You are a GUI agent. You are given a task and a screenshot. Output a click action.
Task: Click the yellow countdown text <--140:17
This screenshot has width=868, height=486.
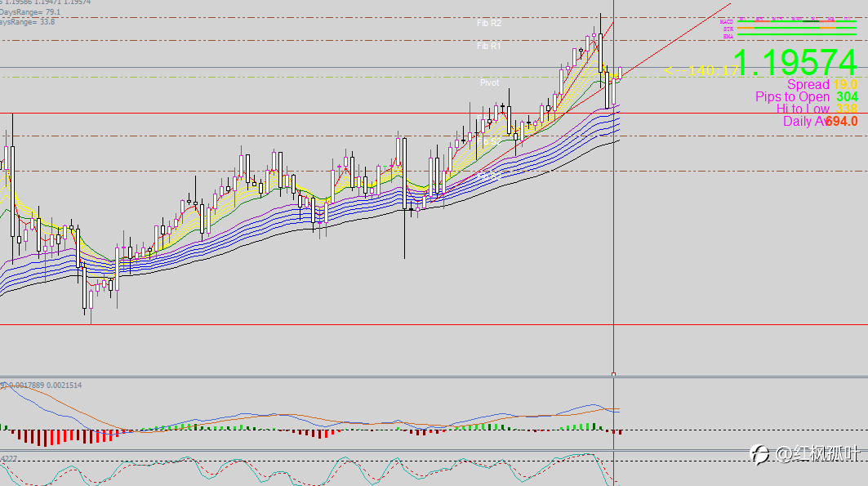click(x=701, y=70)
